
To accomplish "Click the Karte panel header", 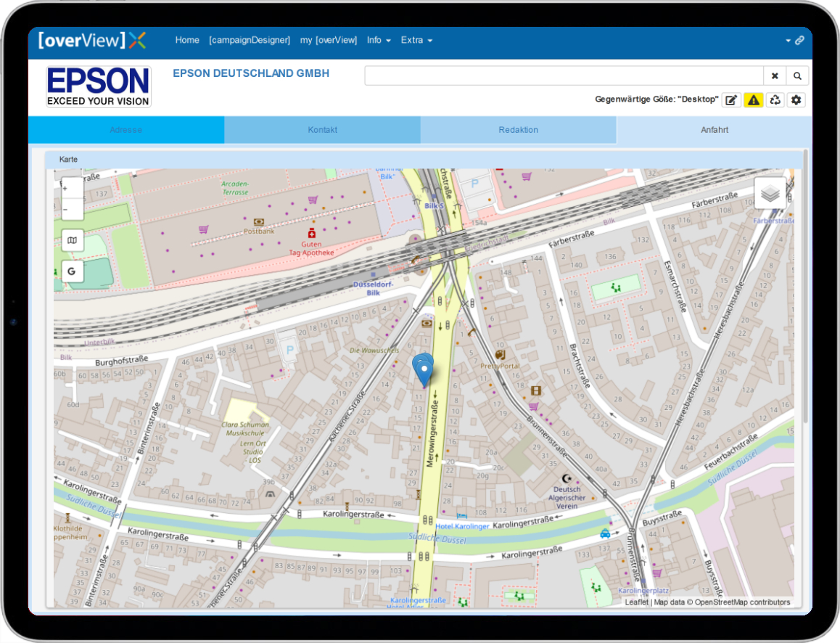I will point(424,160).
